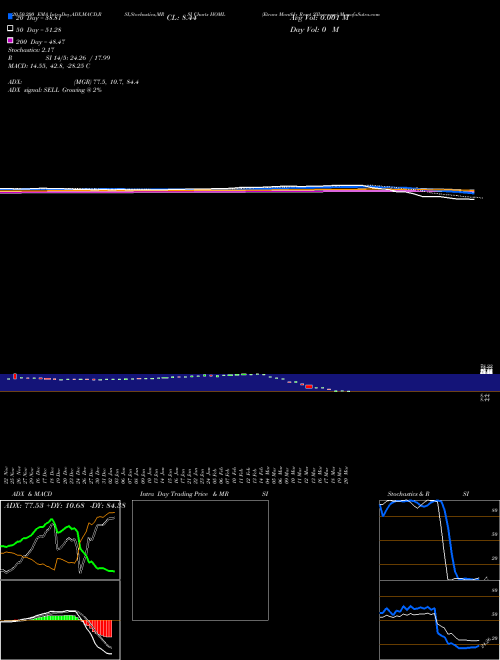500x660 pixels.
Task: Click the 'Day Vol: 0 M' label
Action: tap(314, 30)
